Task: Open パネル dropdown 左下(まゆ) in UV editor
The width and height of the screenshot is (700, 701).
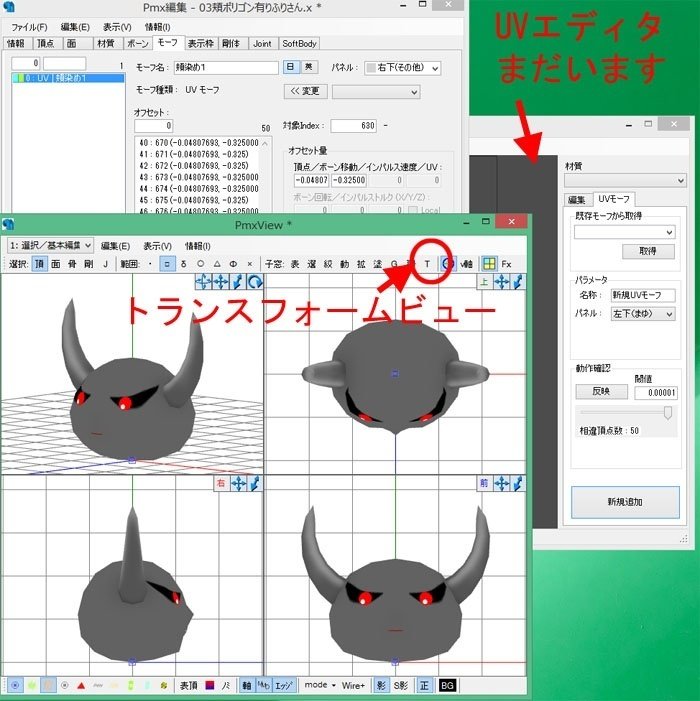Action: [x=643, y=314]
